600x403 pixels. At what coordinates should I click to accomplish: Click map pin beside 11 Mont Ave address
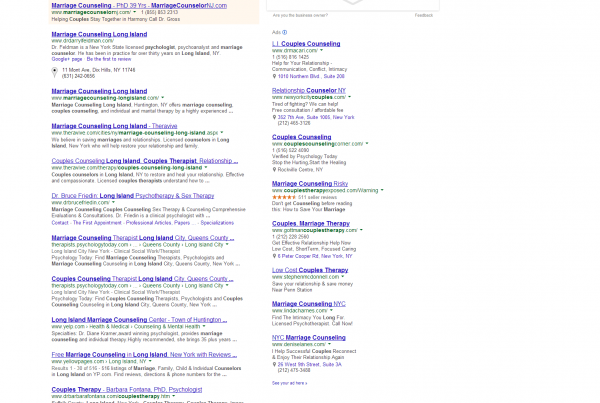point(55,72)
